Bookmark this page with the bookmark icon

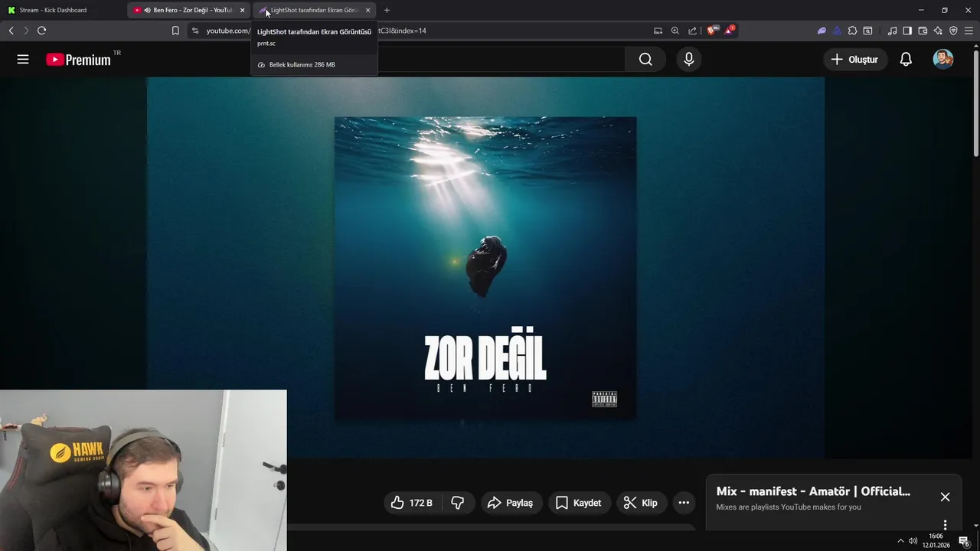[175, 31]
